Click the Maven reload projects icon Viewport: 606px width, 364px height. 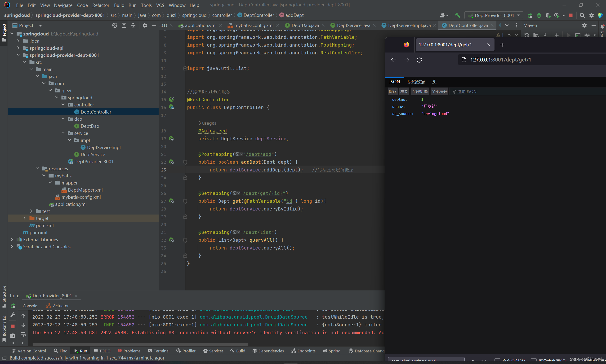click(x=527, y=35)
